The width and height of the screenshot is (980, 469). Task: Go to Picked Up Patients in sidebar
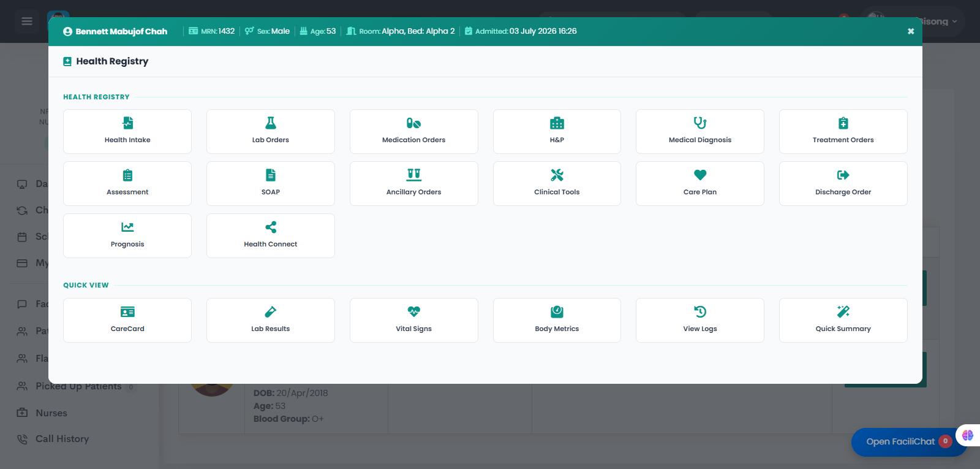pyautogui.click(x=78, y=386)
